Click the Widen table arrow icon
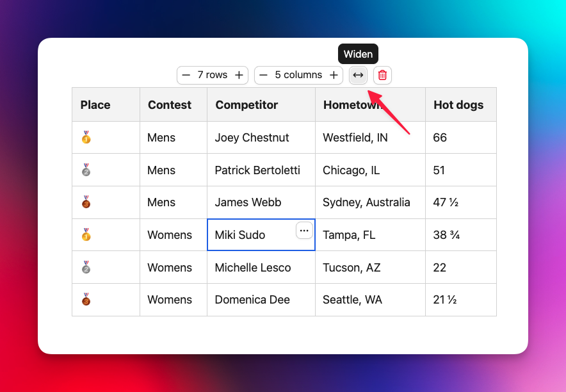The width and height of the screenshot is (566, 392). point(358,75)
